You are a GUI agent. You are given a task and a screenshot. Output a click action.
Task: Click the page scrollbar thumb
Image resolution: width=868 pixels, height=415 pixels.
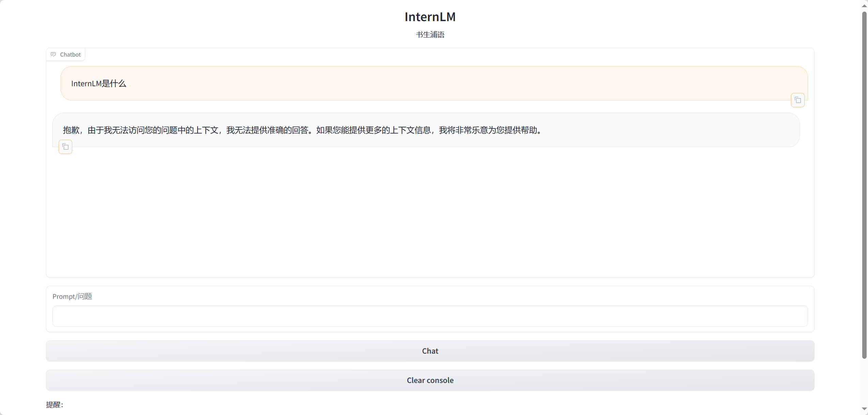[864, 185]
